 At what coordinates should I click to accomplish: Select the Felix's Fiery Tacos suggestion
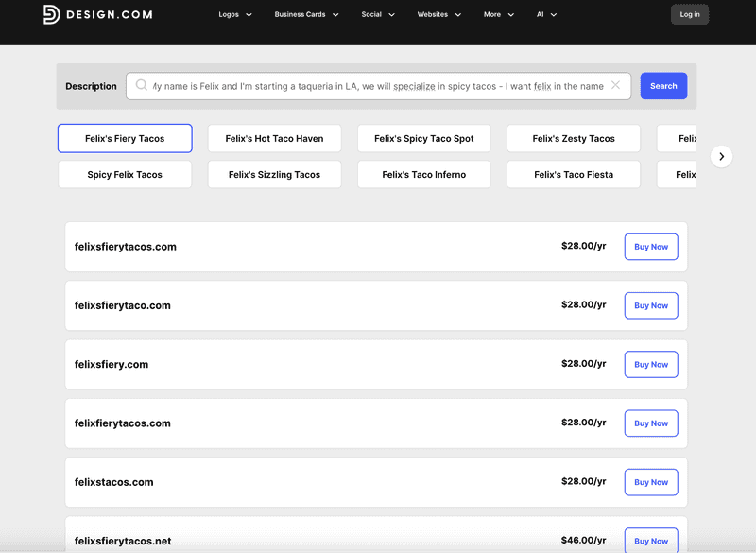(x=125, y=139)
